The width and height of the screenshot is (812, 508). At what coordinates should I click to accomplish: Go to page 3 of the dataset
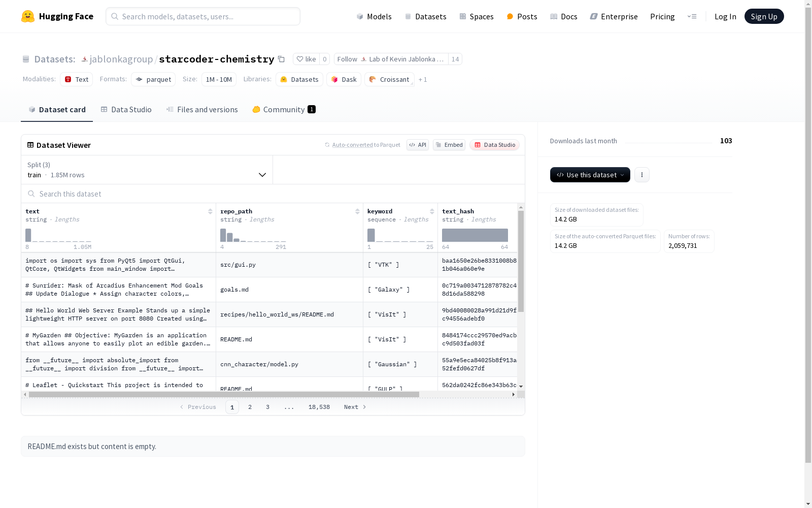coord(267,407)
